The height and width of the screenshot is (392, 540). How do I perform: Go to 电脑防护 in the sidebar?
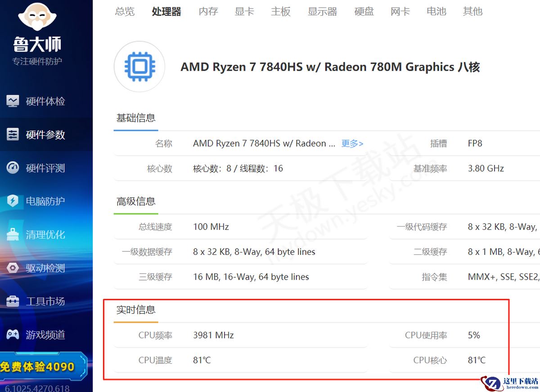45,201
